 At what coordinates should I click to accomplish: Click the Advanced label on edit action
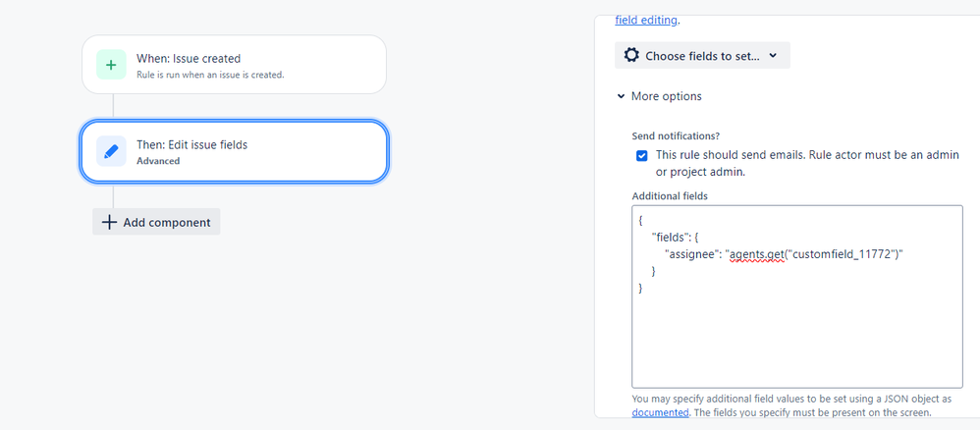point(158,161)
